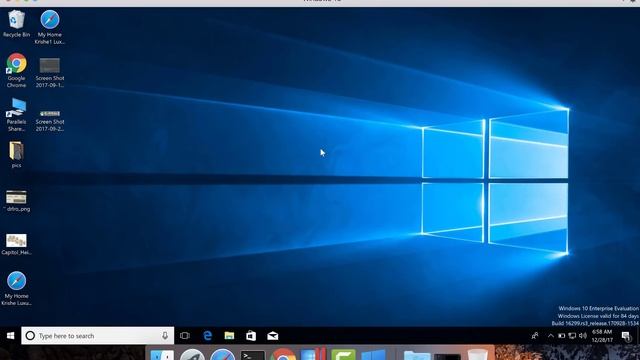Open the Action Center notifications icon
This screenshot has width=640, height=360.
click(x=626, y=336)
